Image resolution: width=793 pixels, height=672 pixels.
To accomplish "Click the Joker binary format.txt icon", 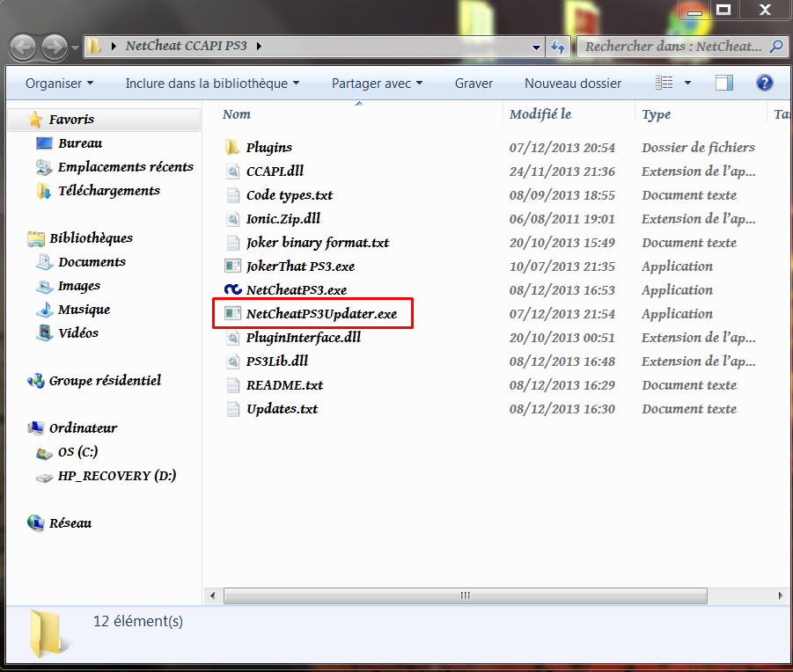I will [x=232, y=243].
